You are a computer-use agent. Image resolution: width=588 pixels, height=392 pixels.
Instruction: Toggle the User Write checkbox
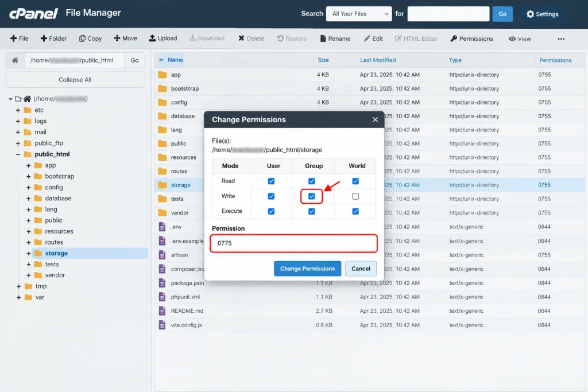(x=271, y=196)
